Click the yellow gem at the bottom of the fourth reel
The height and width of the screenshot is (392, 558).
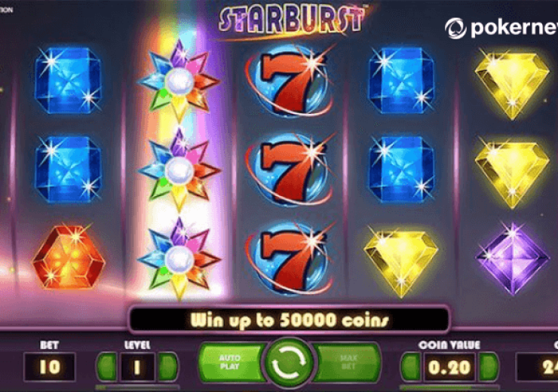pos(401,262)
